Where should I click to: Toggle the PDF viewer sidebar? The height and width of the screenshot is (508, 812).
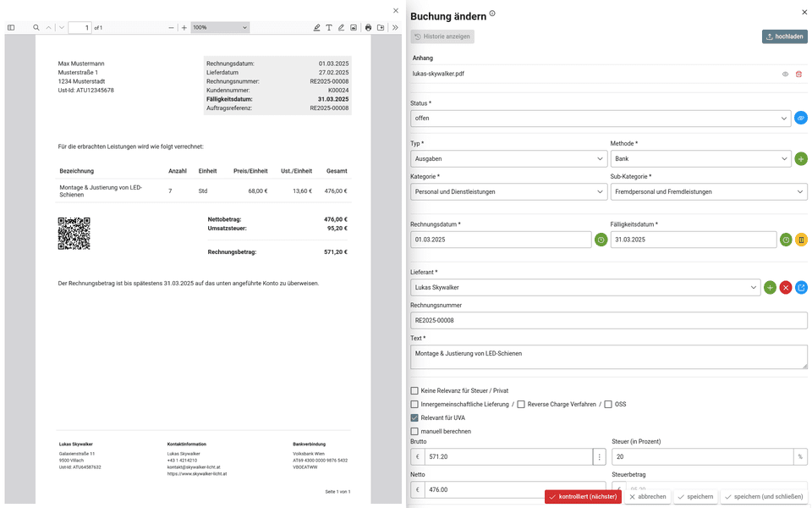point(11,28)
